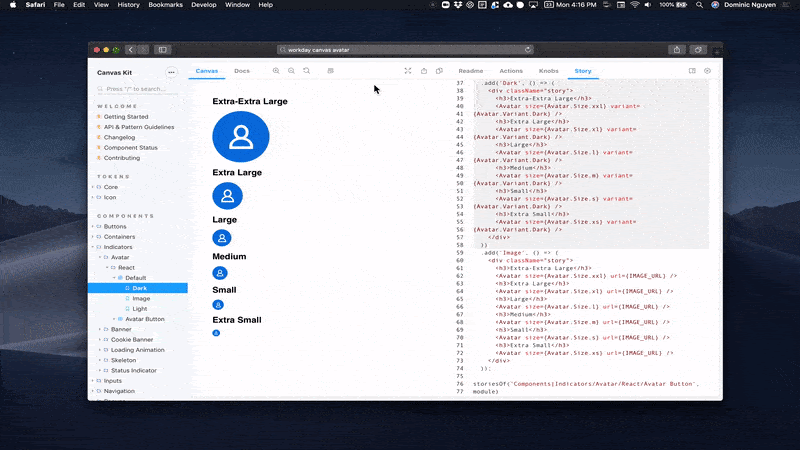Screen dimensions: 800x450
Task: Open the Changelog page
Action: coord(119,137)
